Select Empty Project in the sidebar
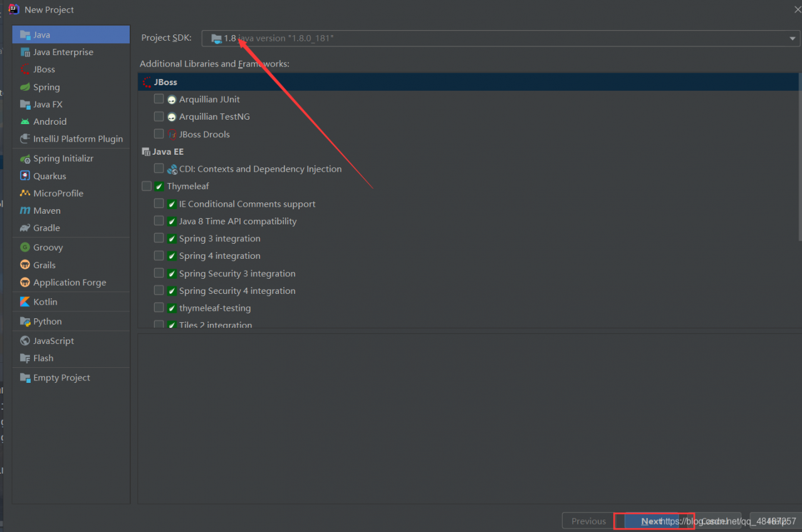This screenshot has width=802, height=532. [x=71, y=378]
